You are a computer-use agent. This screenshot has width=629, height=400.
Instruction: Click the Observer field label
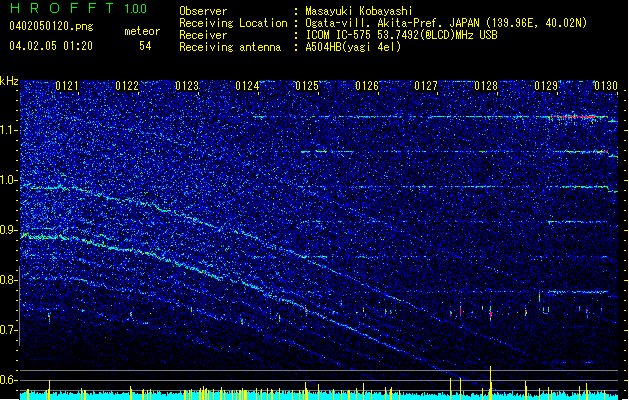pyautogui.click(x=203, y=11)
